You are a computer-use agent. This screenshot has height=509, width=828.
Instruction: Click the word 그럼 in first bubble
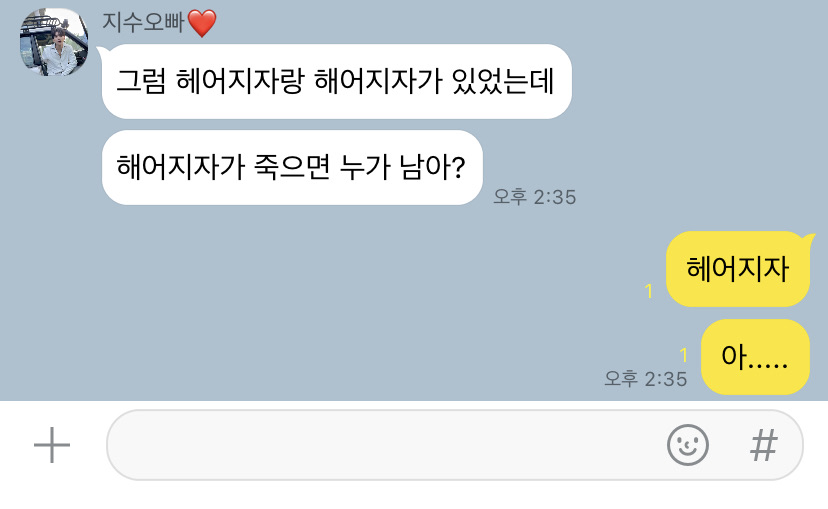pos(141,81)
